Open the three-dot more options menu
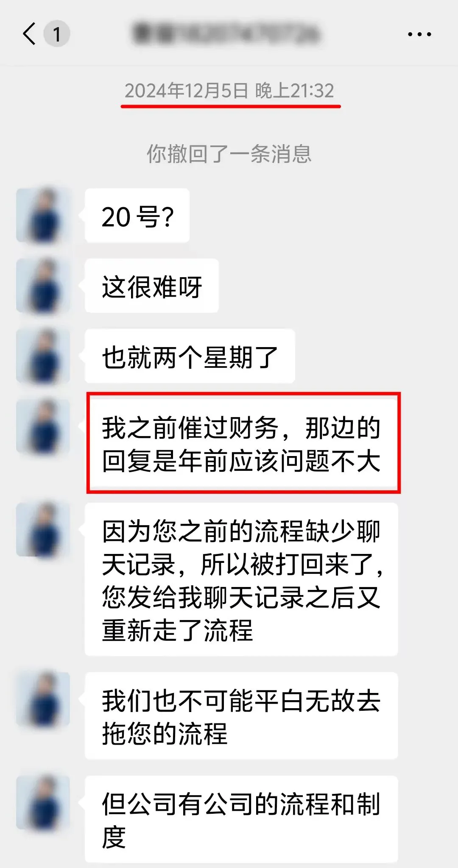 click(x=419, y=34)
